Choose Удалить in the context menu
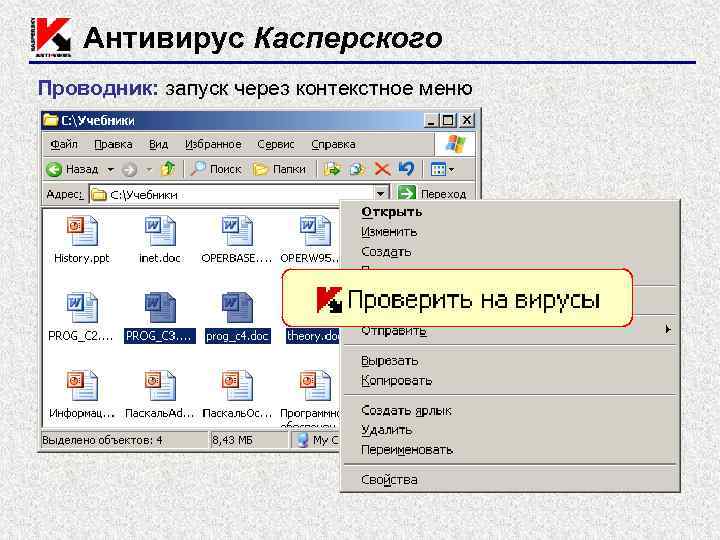720x540 pixels. pyautogui.click(x=510, y=430)
